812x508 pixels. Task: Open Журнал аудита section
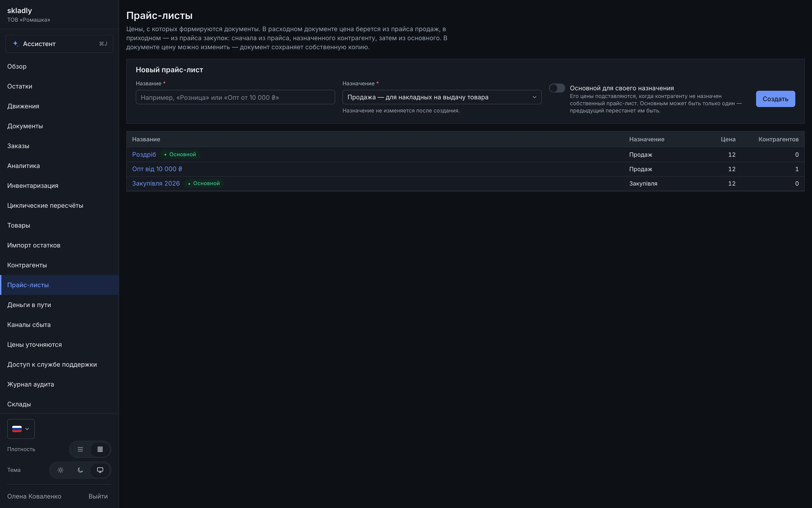[59, 384]
